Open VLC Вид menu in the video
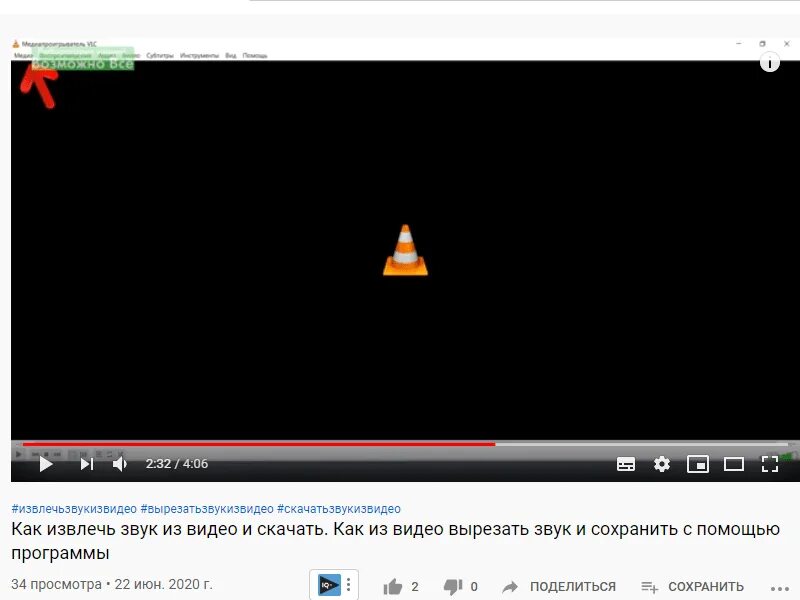 click(x=231, y=55)
